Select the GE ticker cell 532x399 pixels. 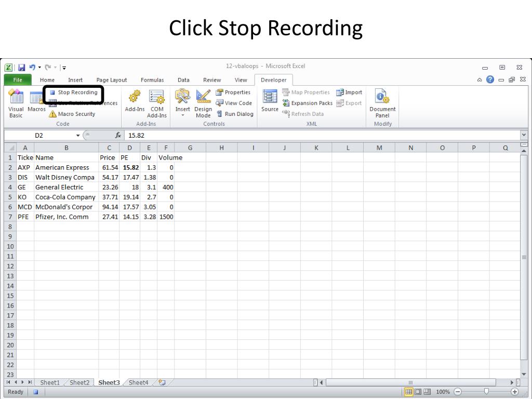(x=25, y=187)
